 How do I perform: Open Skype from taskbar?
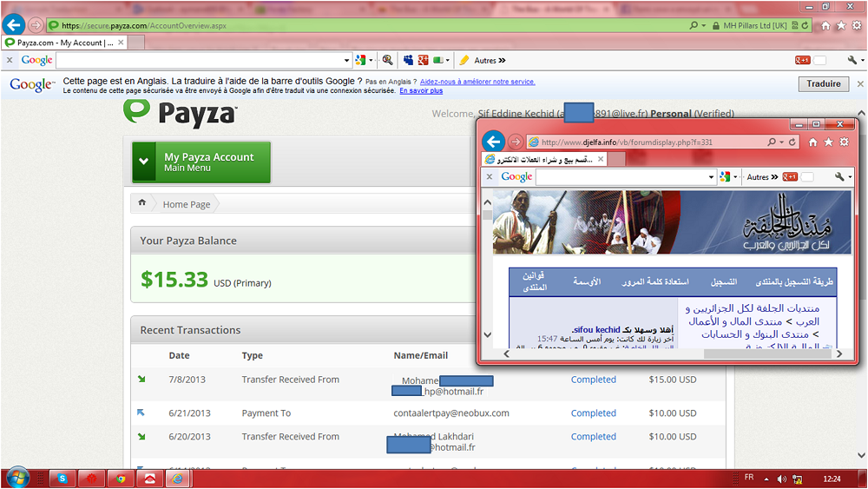[62, 479]
